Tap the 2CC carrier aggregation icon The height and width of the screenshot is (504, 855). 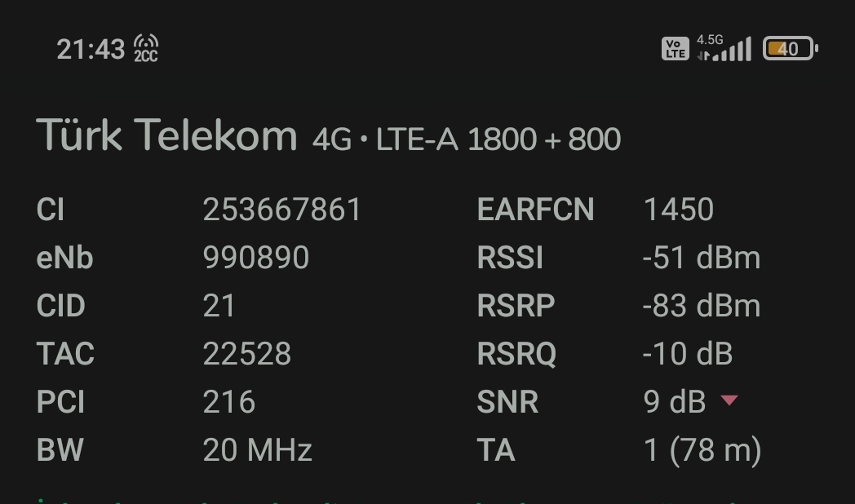pyautogui.click(x=146, y=48)
